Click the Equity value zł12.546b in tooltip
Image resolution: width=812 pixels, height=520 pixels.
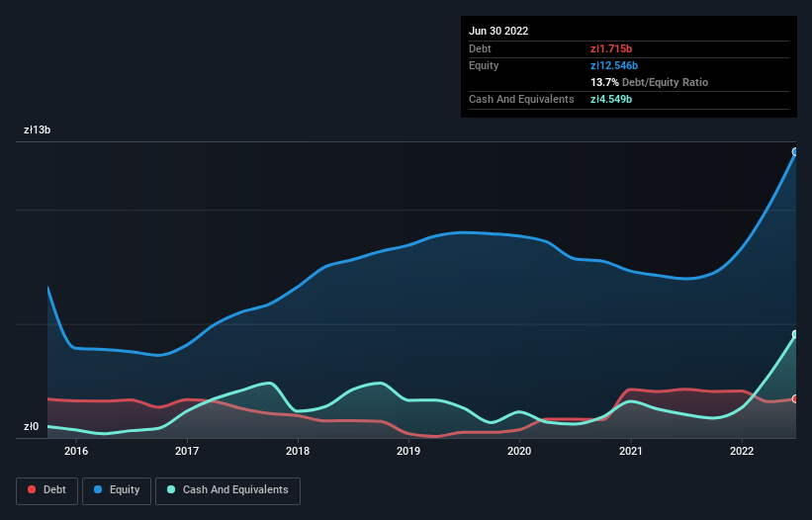click(x=614, y=65)
